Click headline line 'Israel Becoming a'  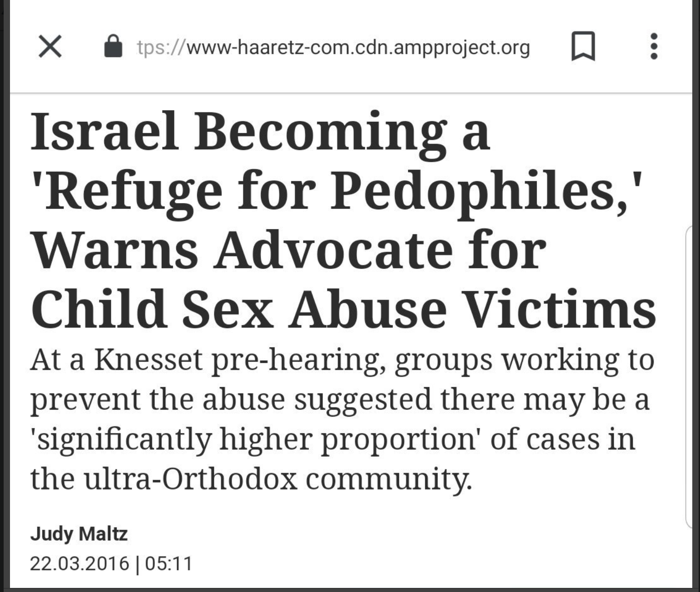click(260, 132)
